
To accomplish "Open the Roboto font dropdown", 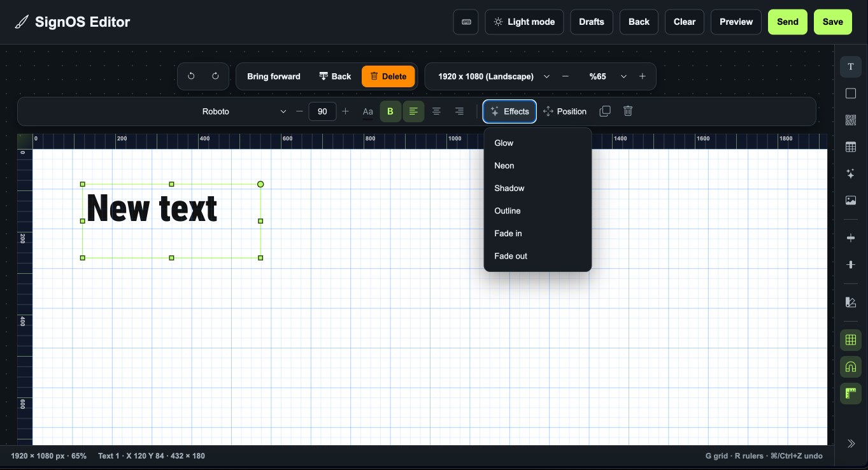I will (245, 111).
